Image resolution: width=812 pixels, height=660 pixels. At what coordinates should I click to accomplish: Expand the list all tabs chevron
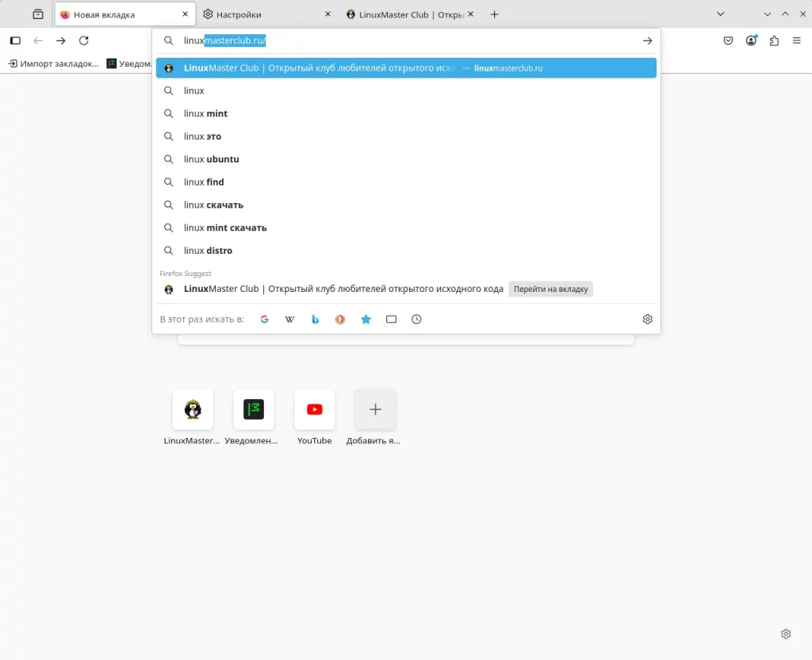pyautogui.click(x=720, y=14)
